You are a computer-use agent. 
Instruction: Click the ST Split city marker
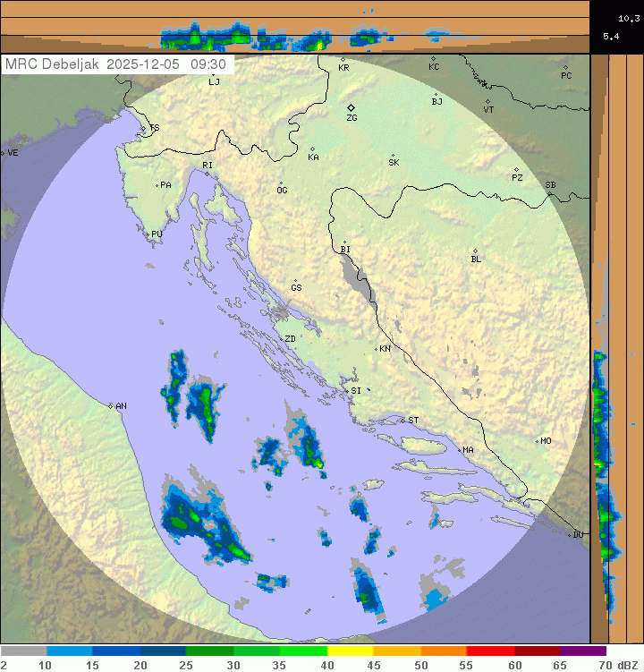(402, 421)
